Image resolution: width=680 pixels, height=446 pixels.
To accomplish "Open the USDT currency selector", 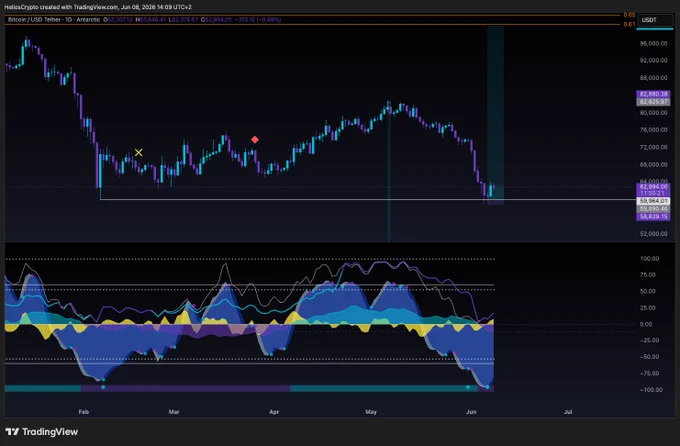I will (x=654, y=20).
